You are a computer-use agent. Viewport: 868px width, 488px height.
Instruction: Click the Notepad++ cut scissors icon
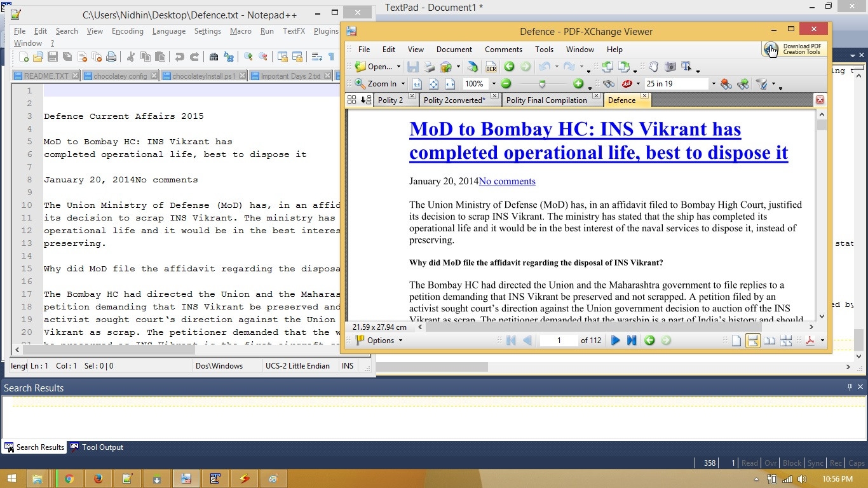(131, 57)
